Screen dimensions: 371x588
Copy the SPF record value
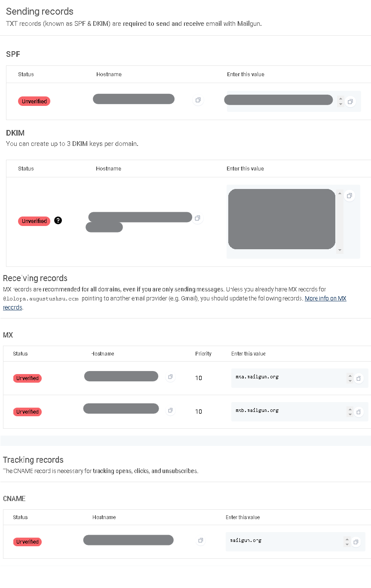click(x=350, y=102)
